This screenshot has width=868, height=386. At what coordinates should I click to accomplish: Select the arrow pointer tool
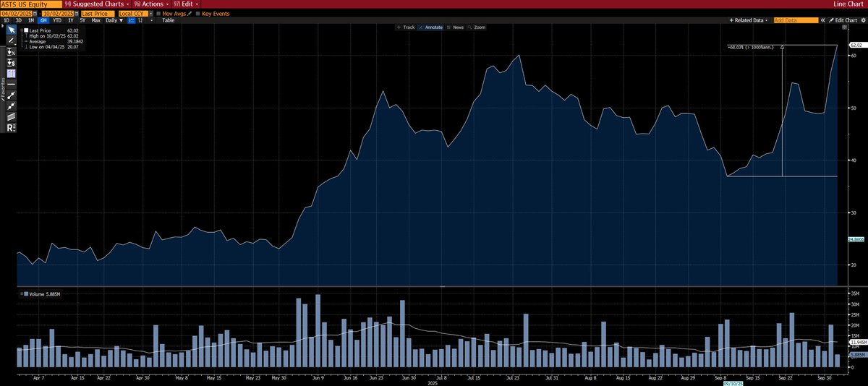[12, 30]
